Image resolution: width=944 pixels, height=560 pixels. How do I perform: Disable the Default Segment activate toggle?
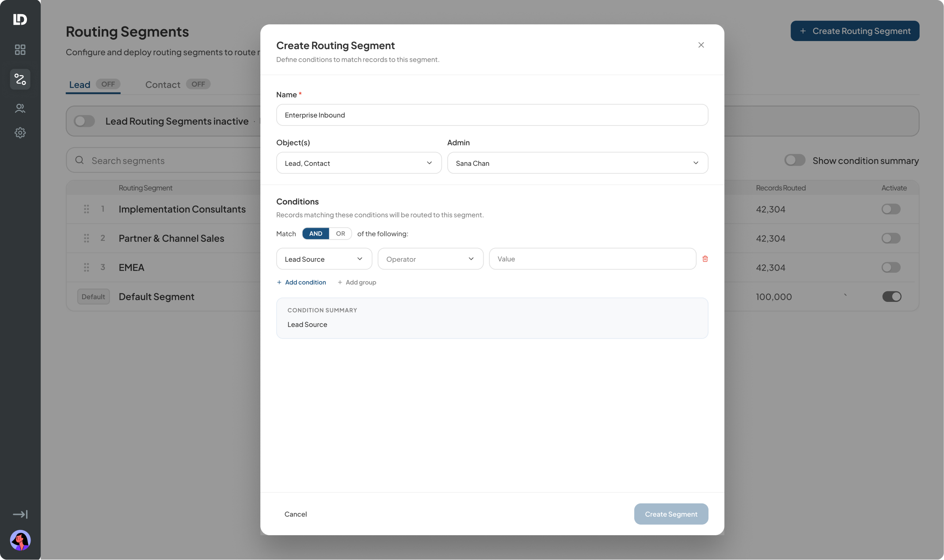coord(891,297)
